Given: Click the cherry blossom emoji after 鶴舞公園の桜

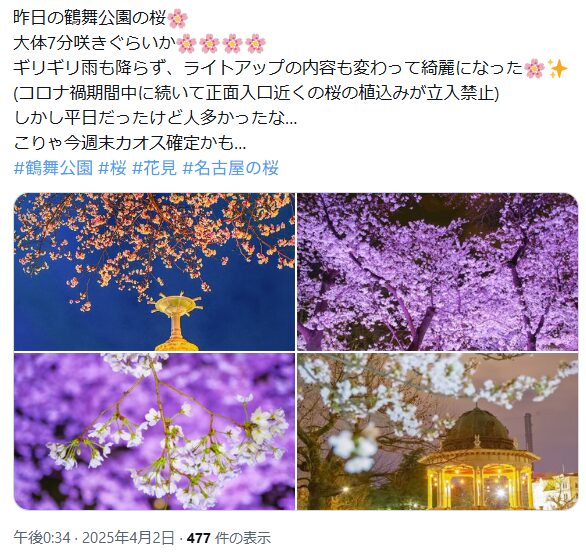Looking at the screenshot, I should pyautogui.click(x=178, y=19).
